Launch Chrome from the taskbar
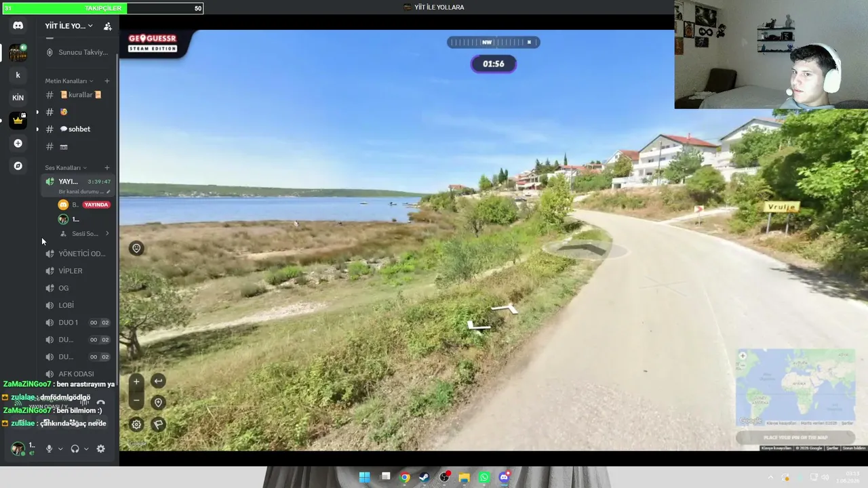This screenshot has height=488, width=868. [405, 477]
